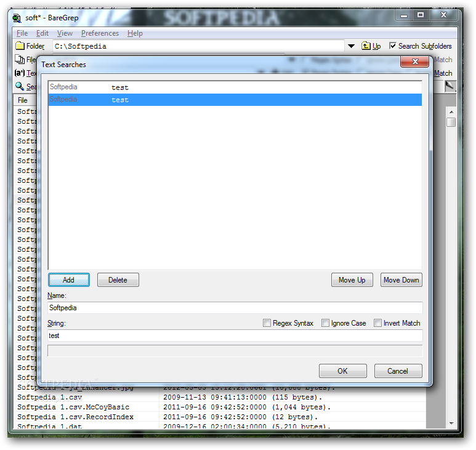Open the folder path dropdown arrow
This screenshot has width=476, height=450.
coord(351,46)
